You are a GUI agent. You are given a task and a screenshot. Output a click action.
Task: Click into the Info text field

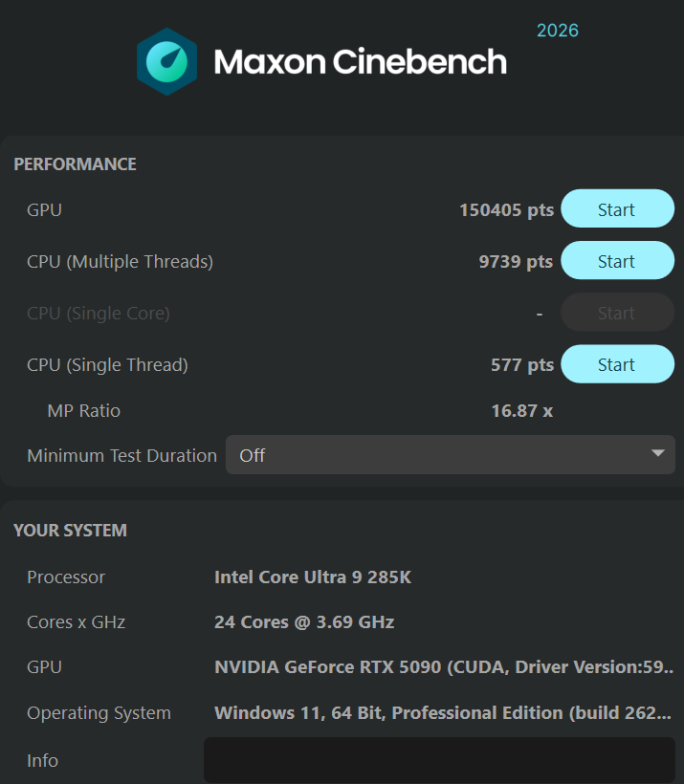(x=439, y=760)
